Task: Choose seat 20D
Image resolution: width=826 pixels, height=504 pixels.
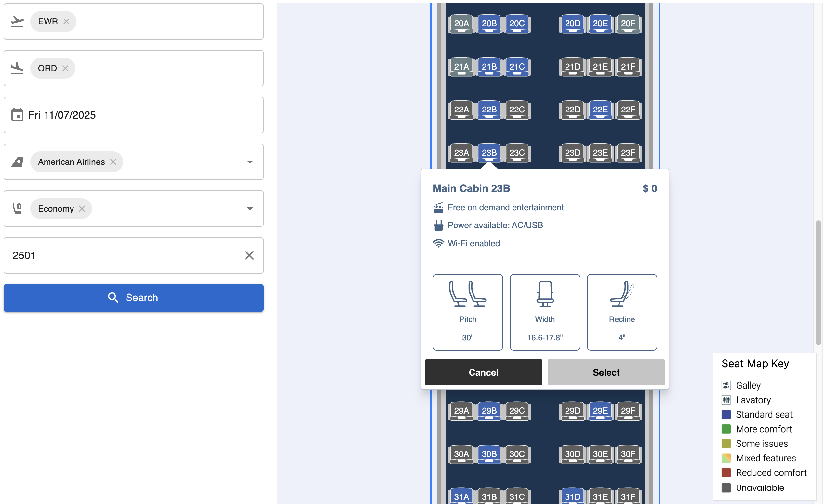Action: click(x=573, y=23)
